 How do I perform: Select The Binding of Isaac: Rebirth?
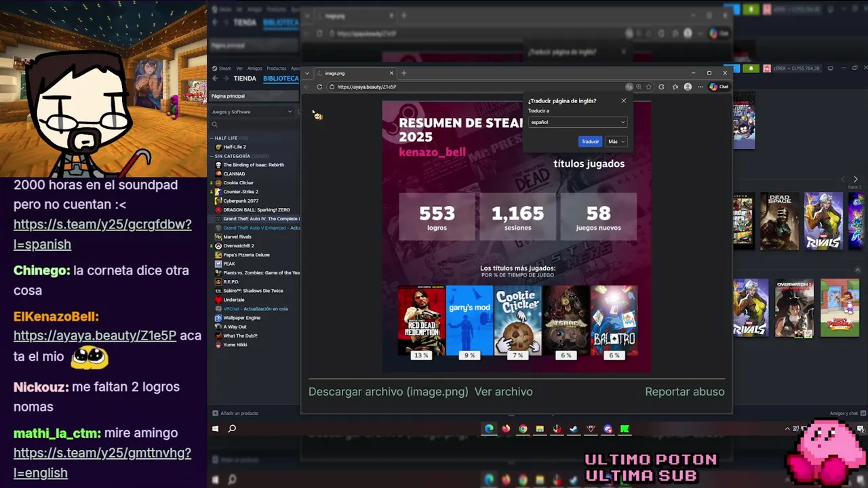(254, 165)
